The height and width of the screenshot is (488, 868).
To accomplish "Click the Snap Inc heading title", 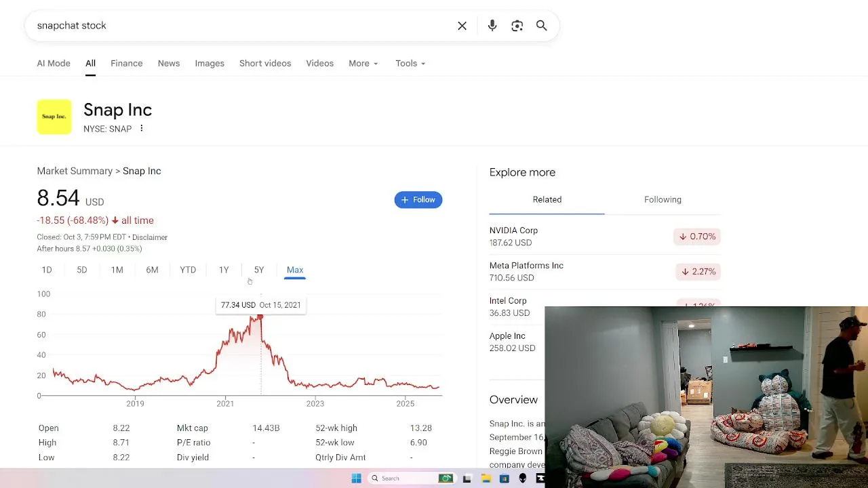I will click(x=117, y=110).
